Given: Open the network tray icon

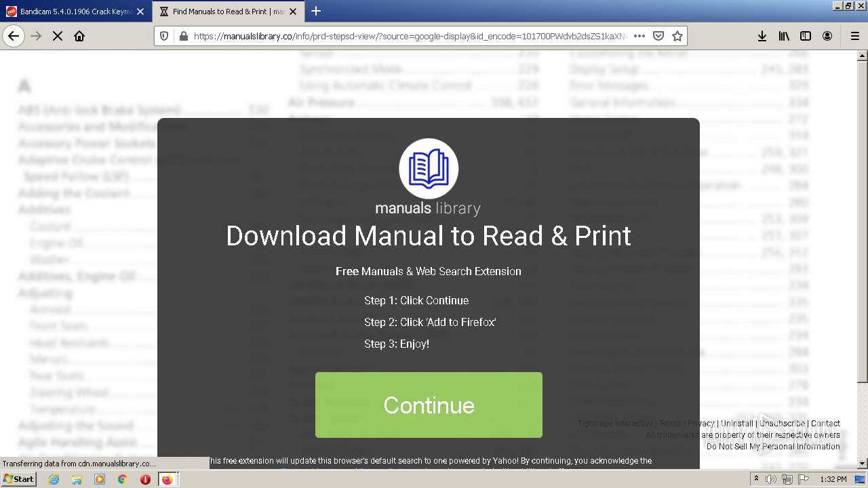Looking at the screenshot, I should pyautogui.click(x=787, y=479).
